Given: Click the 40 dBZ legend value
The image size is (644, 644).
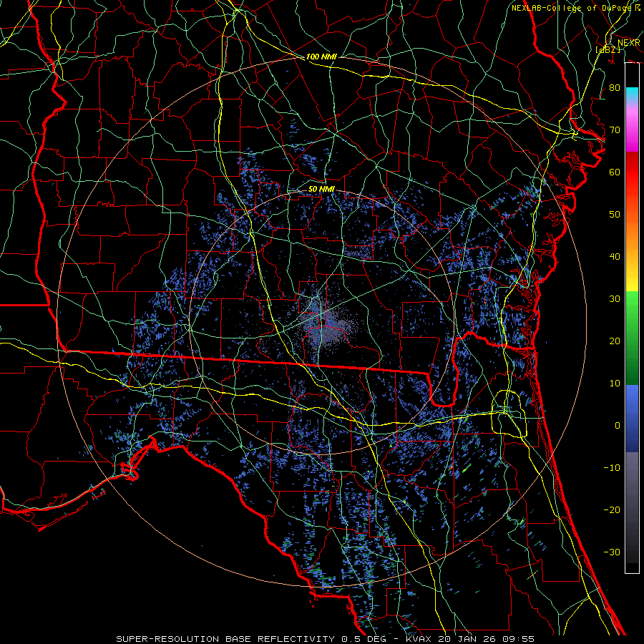Looking at the screenshot, I should [615, 257].
